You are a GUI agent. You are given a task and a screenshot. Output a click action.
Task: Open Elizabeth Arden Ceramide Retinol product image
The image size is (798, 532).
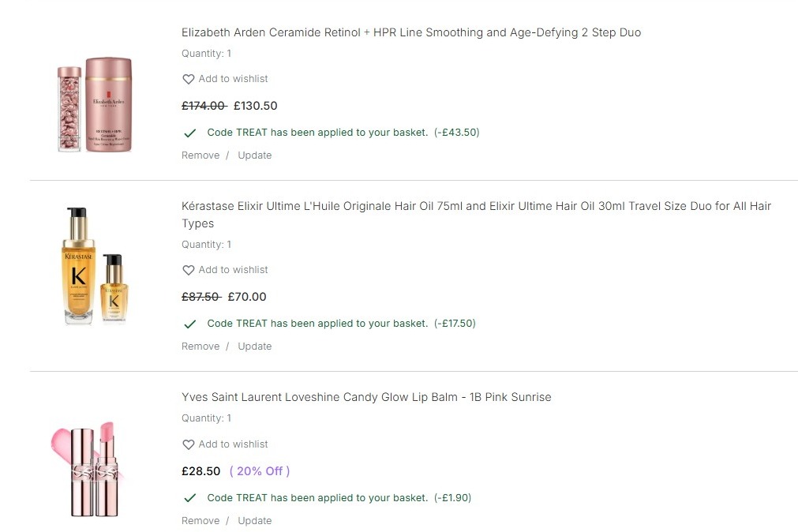point(95,105)
